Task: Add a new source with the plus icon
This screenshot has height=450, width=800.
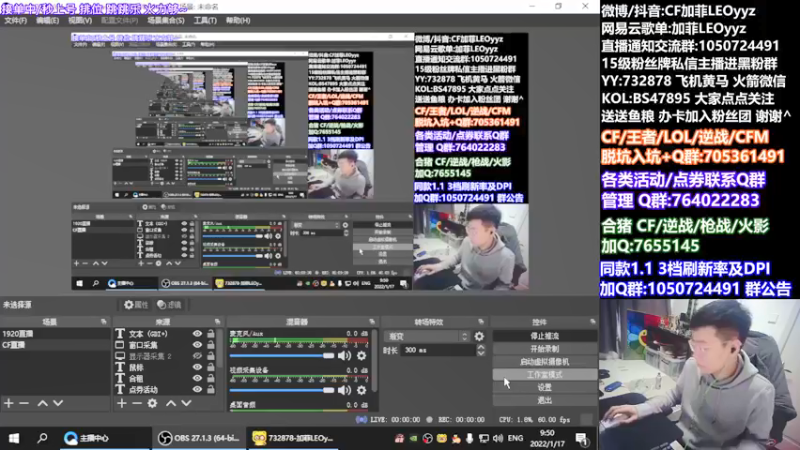Action: tap(121, 403)
